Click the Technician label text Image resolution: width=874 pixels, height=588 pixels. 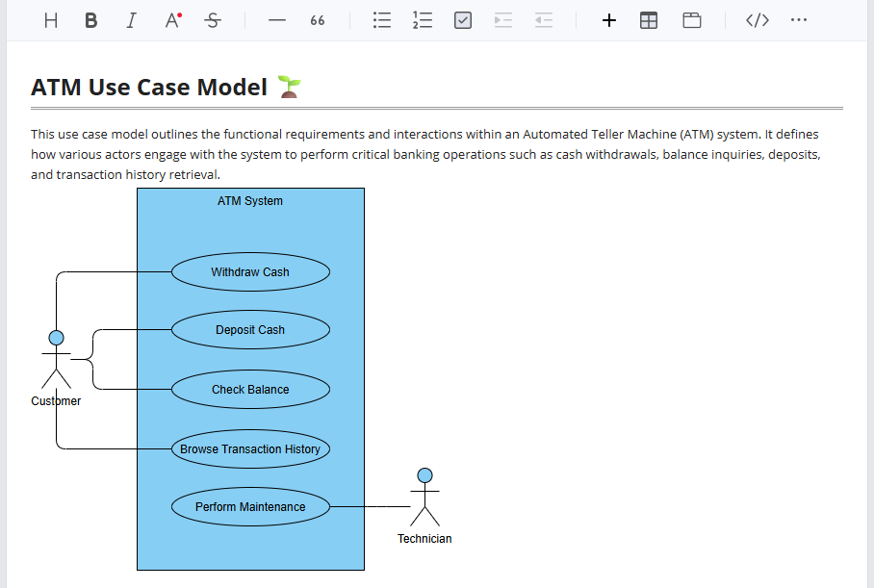[x=424, y=539]
